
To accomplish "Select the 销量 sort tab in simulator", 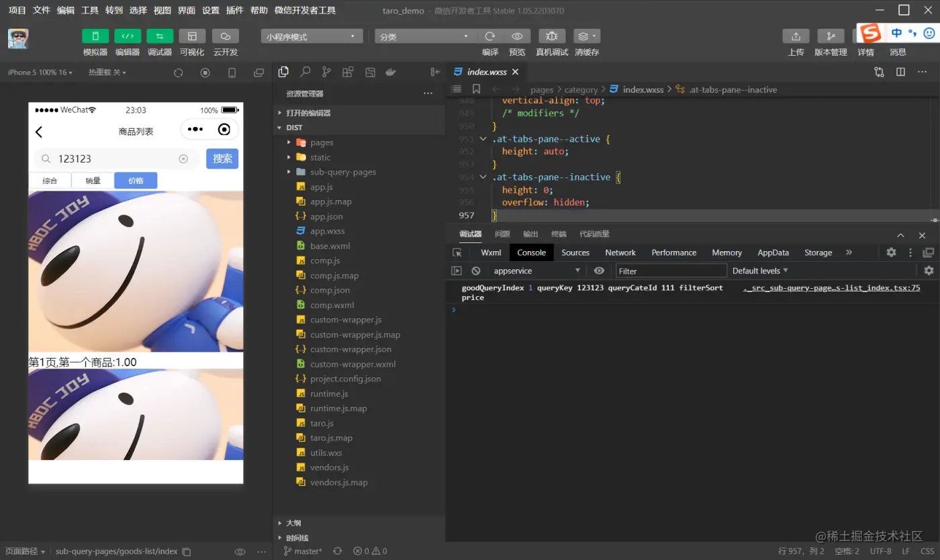I will (x=93, y=181).
